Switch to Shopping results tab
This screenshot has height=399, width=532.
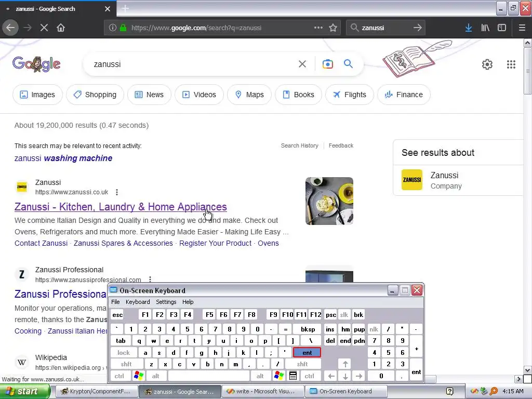click(x=95, y=95)
